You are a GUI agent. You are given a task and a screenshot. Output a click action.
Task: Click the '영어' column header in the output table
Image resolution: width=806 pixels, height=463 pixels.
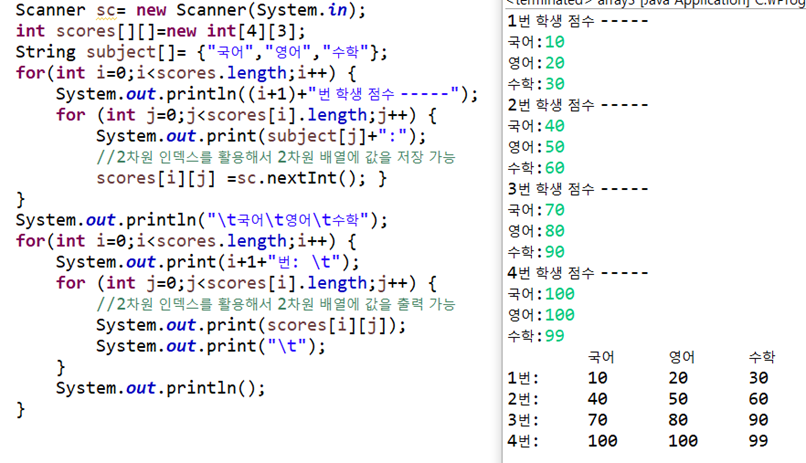(682, 357)
